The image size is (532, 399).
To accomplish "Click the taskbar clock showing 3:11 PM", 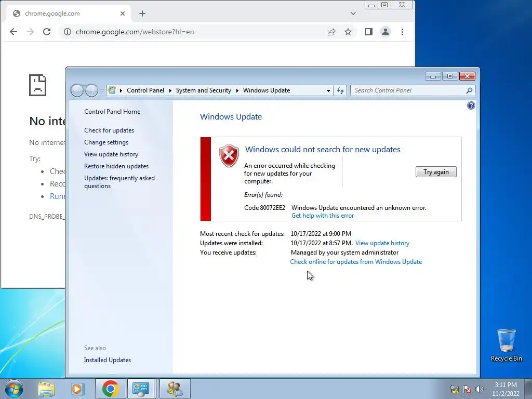I will point(506,389).
